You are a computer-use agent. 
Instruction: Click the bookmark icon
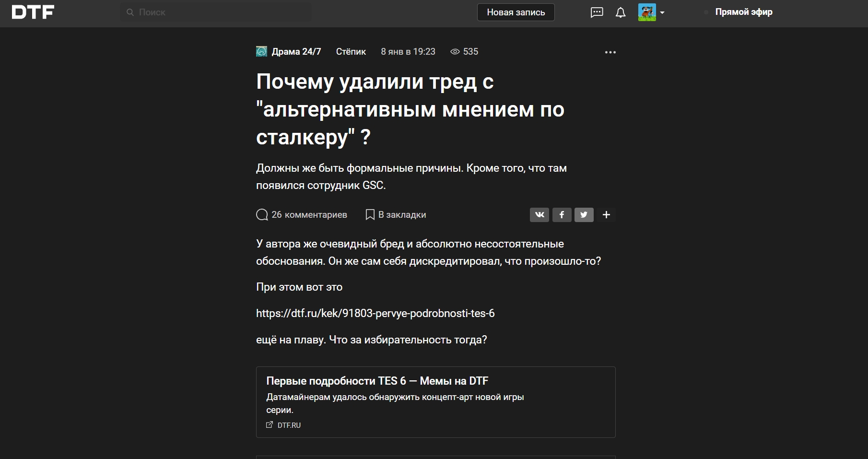(370, 215)
